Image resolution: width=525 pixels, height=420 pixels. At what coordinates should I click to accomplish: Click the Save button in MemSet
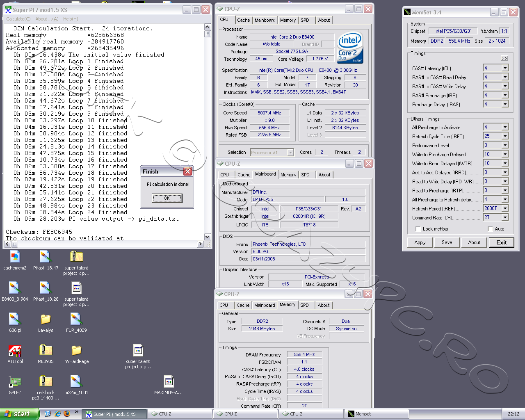[447, 242]
